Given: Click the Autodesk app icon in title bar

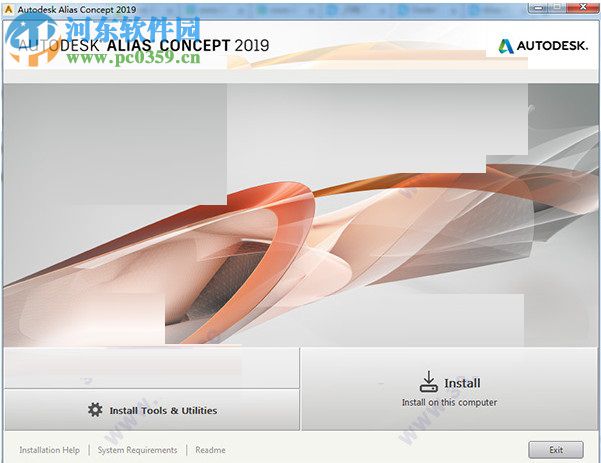Looking at the screenshot, I should pyautogui.click(x=8, y=9).
